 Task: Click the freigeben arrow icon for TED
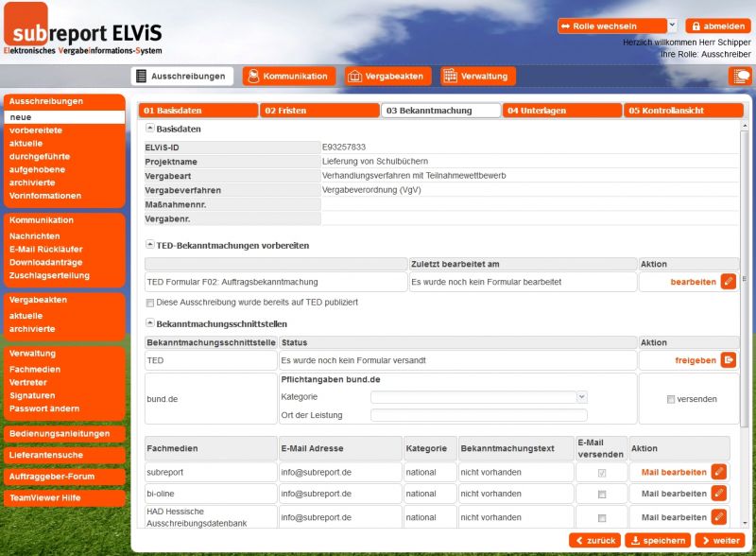pos(728,360)
